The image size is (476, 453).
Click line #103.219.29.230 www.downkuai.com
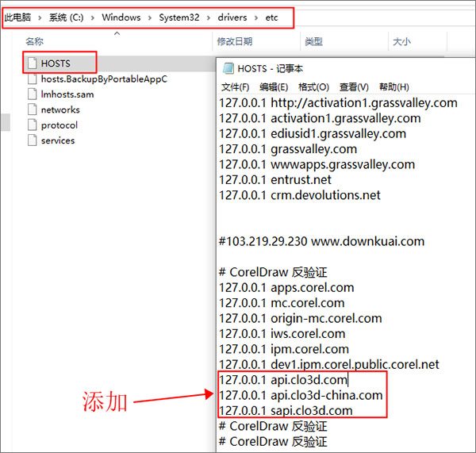321,242
